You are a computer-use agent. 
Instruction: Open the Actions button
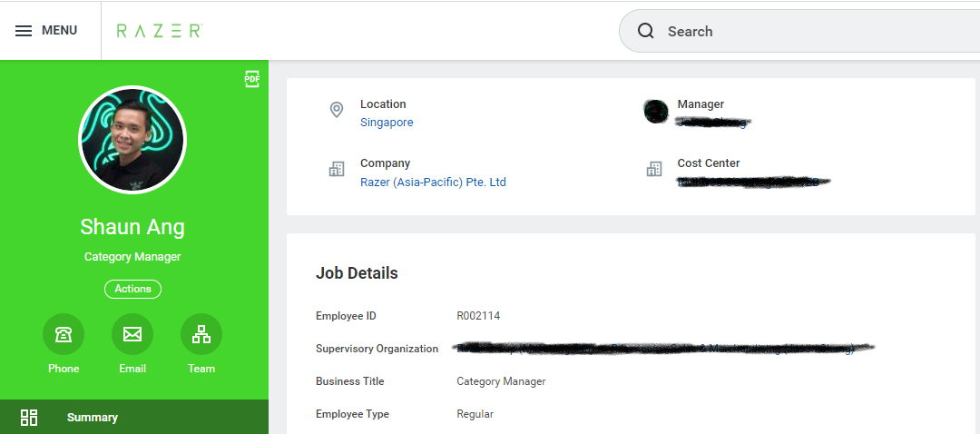coord(132,289)
